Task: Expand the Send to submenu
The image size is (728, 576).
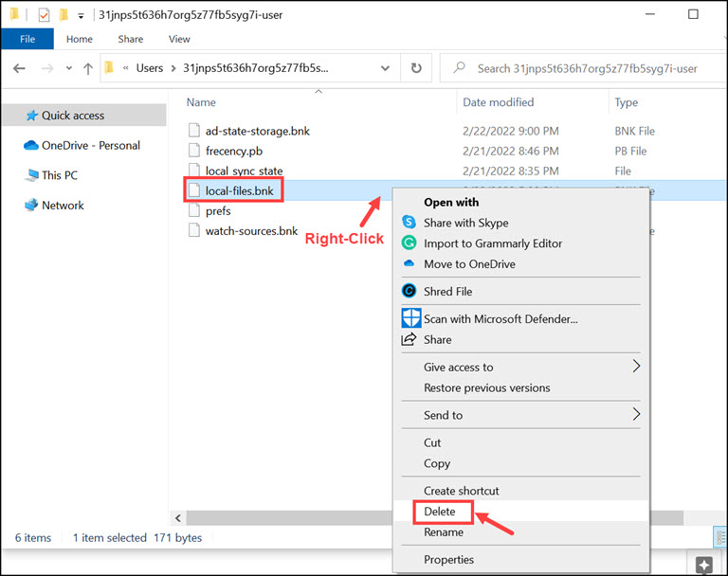Action: point(636,415)
